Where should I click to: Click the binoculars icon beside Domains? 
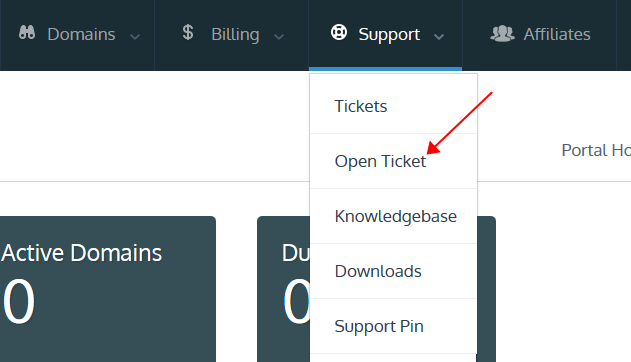pos(27,33)
